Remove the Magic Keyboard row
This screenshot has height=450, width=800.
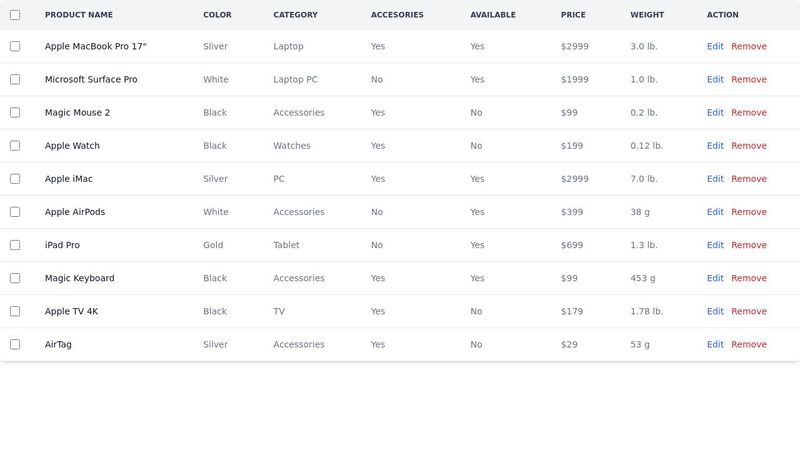[x=748, y=278]
